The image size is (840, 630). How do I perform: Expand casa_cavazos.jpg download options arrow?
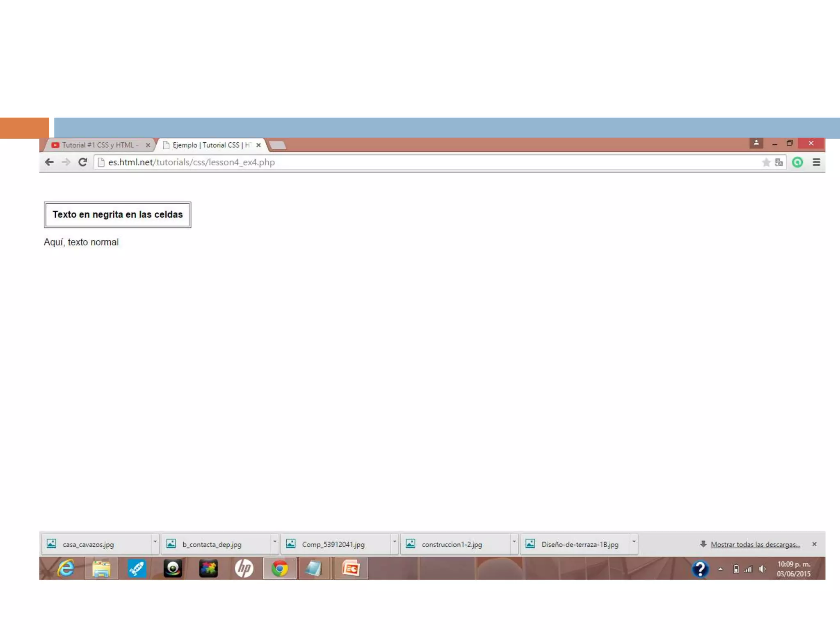point(155,542)
